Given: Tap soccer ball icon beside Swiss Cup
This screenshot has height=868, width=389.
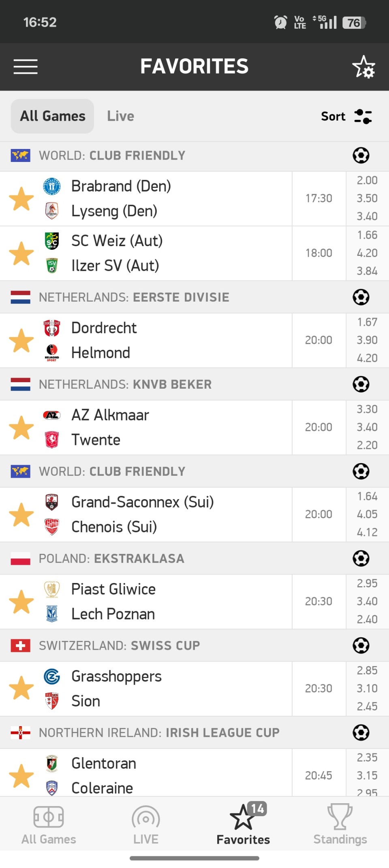Looking at the screenshot, I should click(x=361, y=646).
